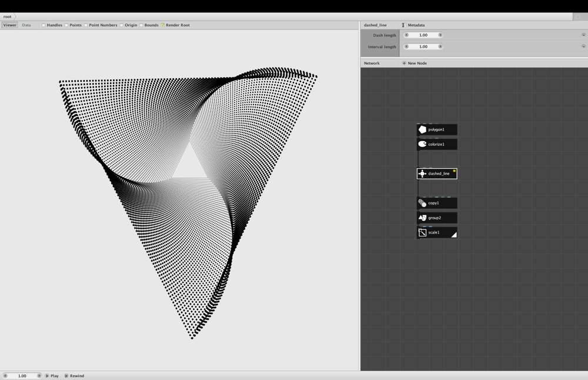
Task: Enable the Point Numbers checkbox
Action: pos(86,25)
